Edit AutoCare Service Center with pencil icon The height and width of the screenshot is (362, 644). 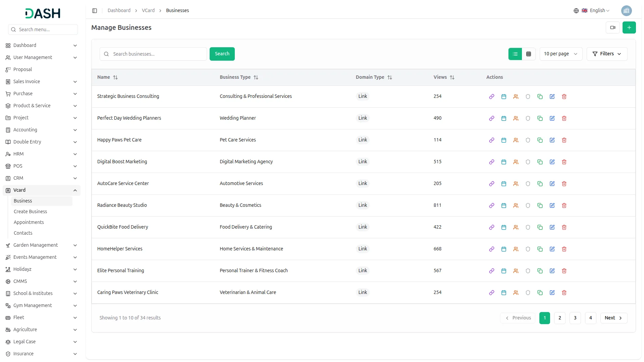click(x=552, y=184)
